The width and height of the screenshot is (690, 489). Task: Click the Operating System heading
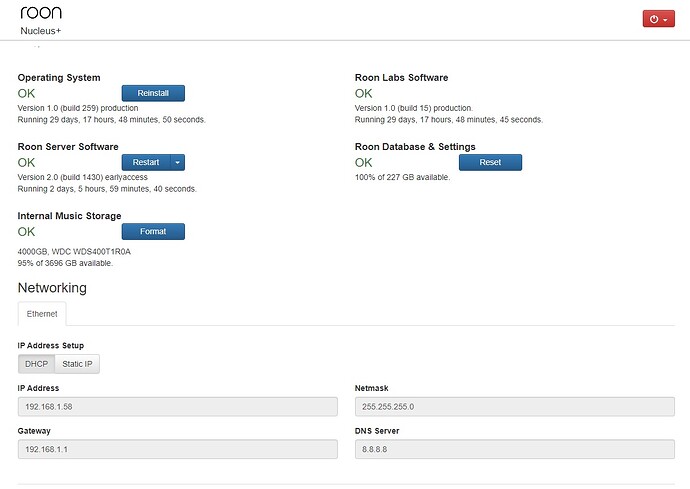click(59, 78)
